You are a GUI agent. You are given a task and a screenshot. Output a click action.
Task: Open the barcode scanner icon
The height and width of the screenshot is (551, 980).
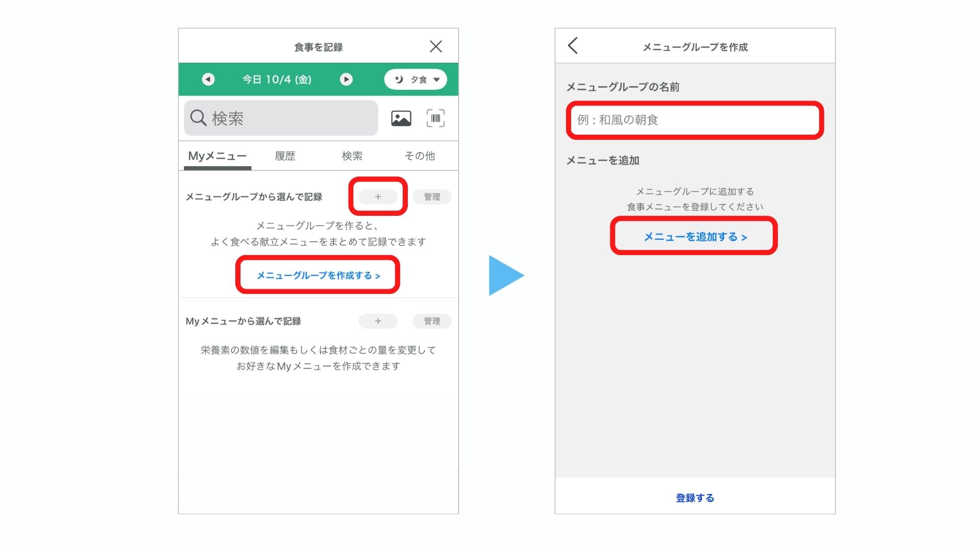[435, 118]
